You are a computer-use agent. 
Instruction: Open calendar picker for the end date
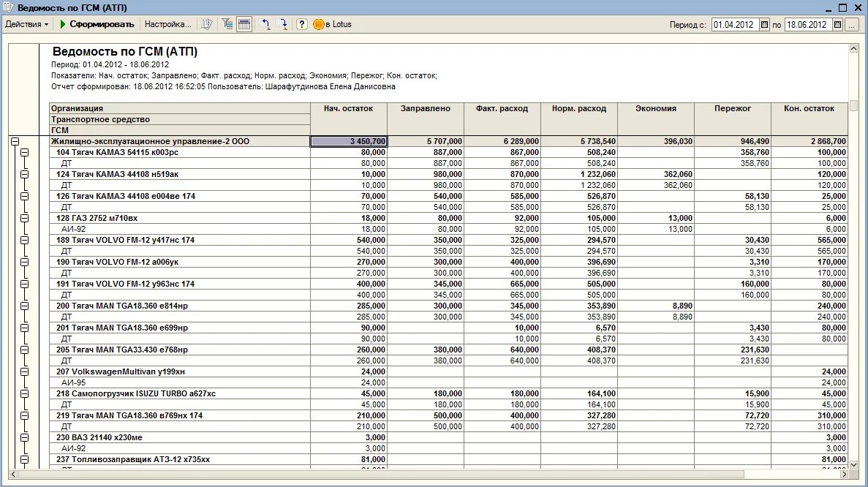click(x=837, y=24)
